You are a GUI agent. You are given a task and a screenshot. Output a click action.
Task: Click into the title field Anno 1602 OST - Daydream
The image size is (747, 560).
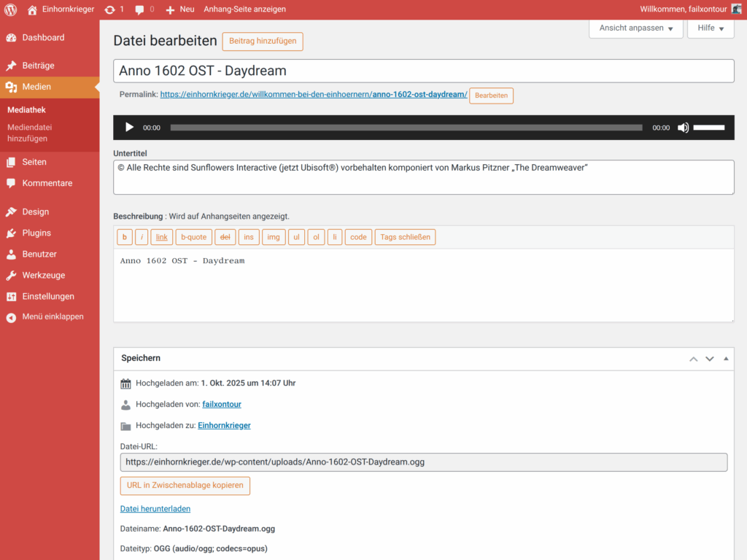click(424, 71)
